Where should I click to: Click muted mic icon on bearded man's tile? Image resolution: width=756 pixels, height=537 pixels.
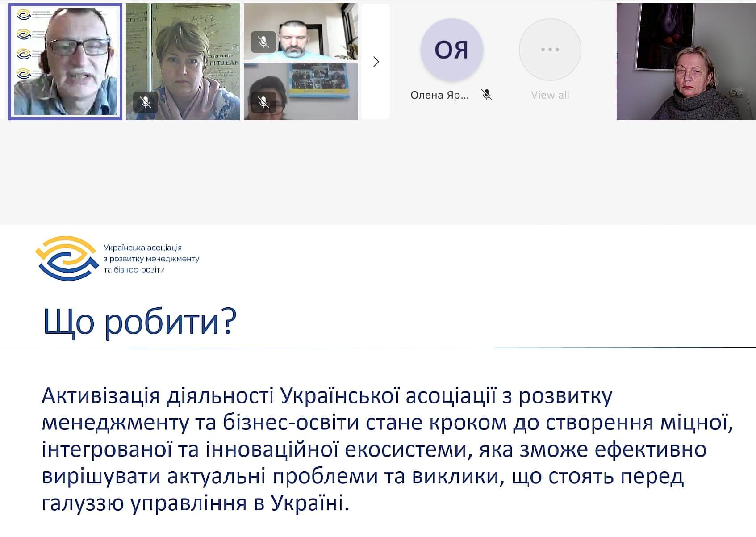pyautogui.click(x=263, y=42)
